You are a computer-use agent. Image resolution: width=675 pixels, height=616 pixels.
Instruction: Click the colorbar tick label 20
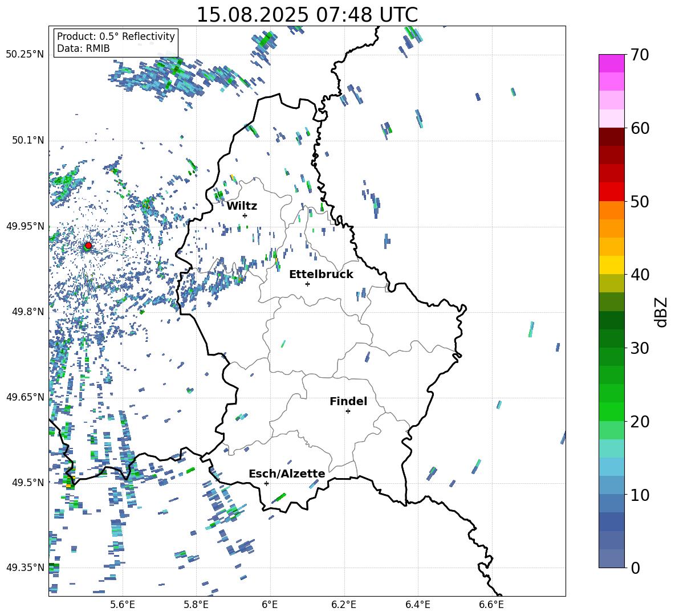[x=640, y=422]
